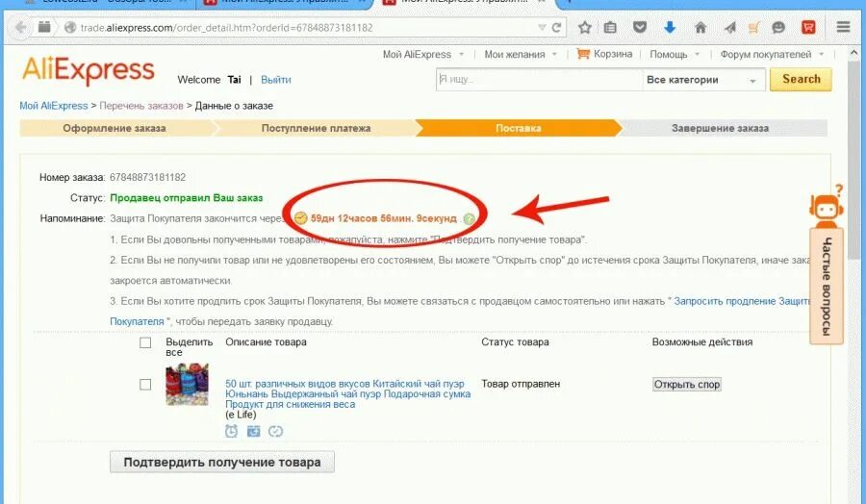This screenshot has width=866, height=504.
Task: Click the Поступление платежа step
Action: [316, 128]
